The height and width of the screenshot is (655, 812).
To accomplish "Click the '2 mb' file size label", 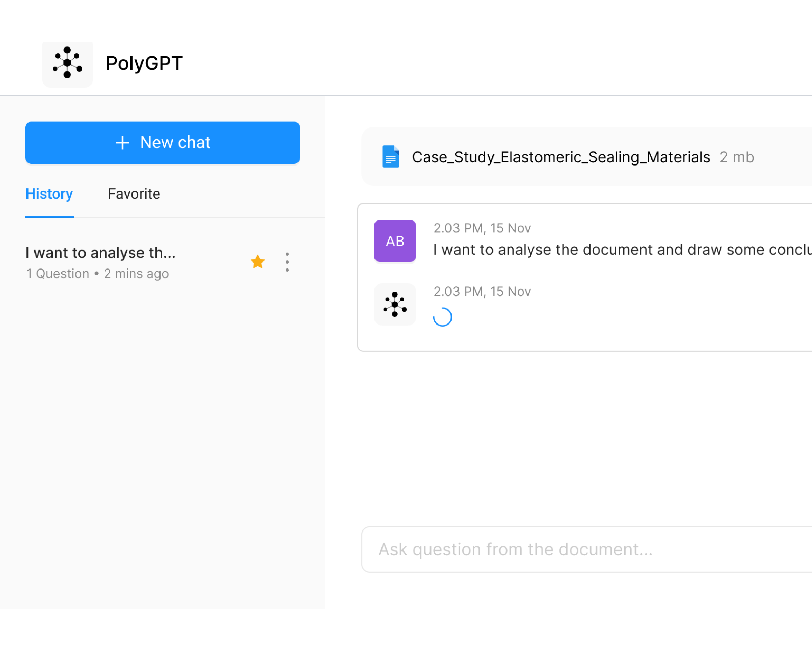I will click(x=737, y=157).
